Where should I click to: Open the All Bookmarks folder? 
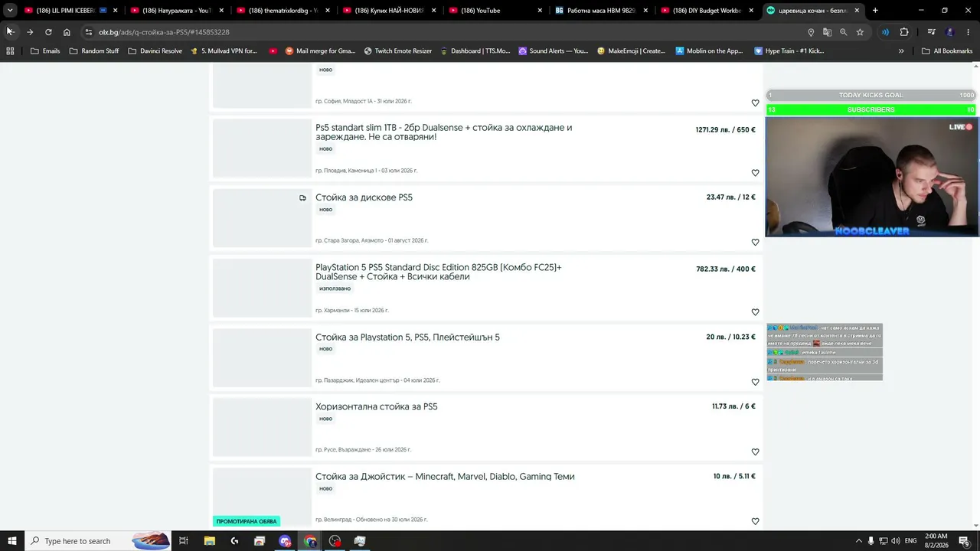click(947, 51)
